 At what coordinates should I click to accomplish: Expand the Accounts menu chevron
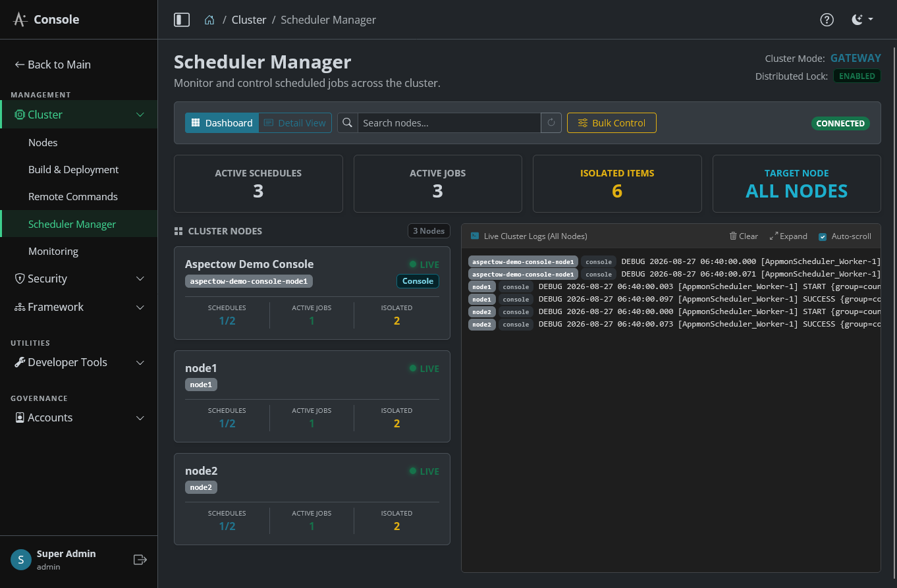coord(140,417)
